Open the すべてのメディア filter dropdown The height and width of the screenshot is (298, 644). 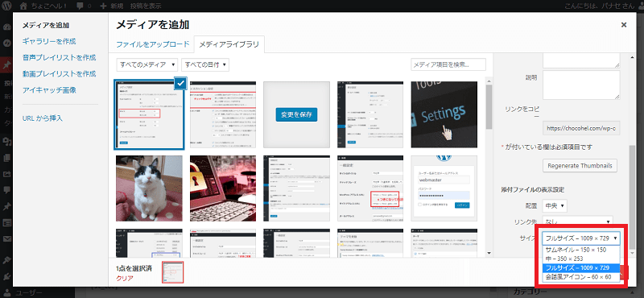click(147, 64)
